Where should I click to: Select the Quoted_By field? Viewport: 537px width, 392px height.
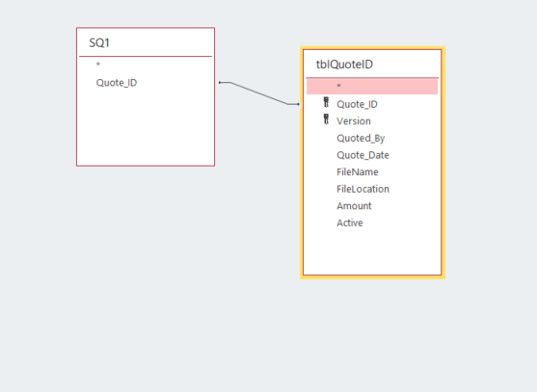[x=361, y=138]
